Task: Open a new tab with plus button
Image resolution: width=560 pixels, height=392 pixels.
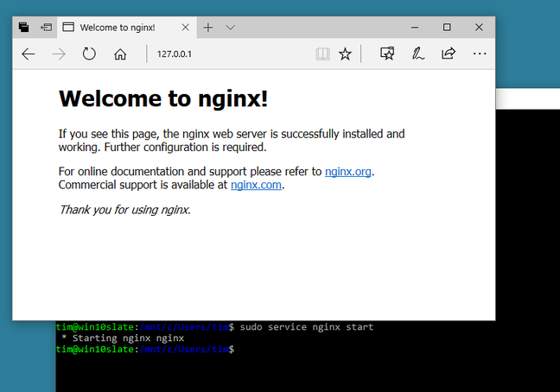Action: 208,28
